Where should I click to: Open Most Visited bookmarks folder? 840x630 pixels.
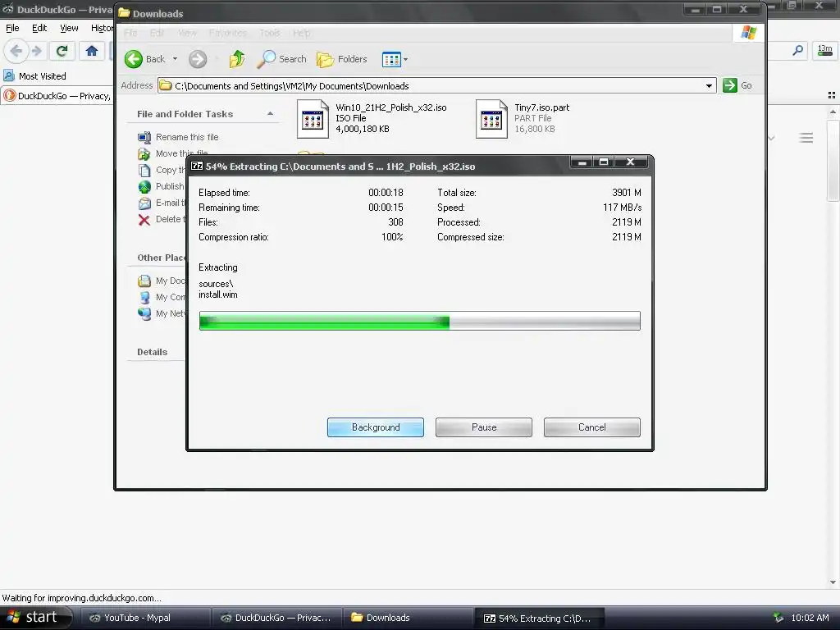34,76
